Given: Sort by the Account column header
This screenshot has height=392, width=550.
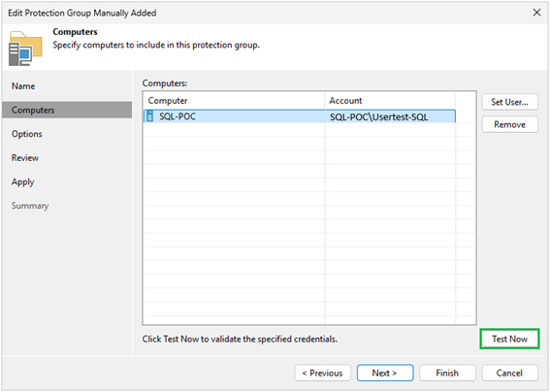Looking at the screenshot, I should (x=390, y=101).
